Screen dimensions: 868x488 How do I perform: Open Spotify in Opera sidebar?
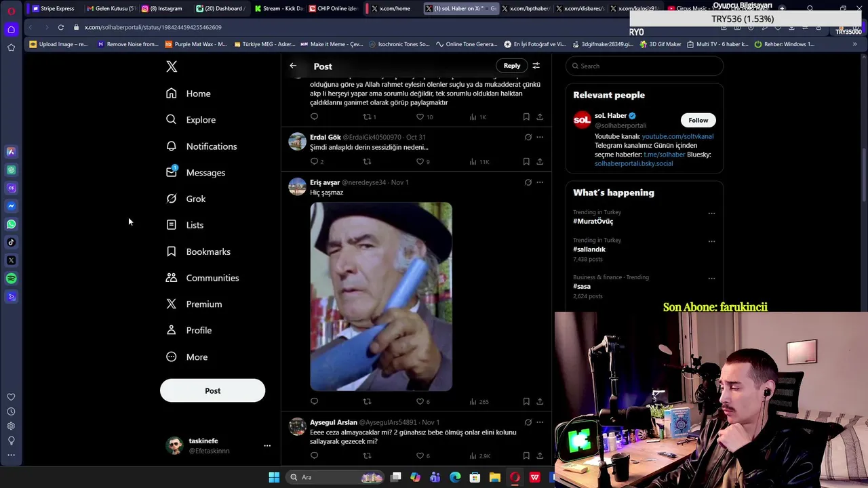click(11, 279)
